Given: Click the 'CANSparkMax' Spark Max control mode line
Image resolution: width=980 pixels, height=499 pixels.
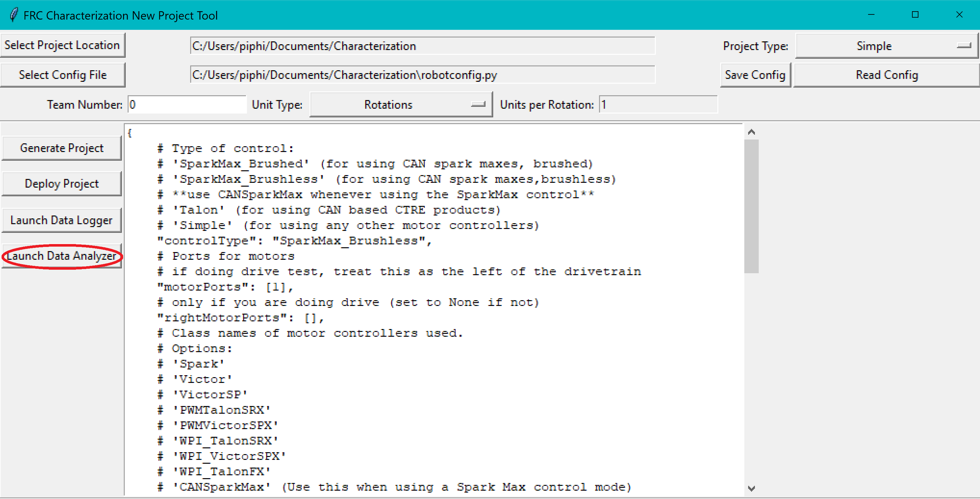Looking at the screenshot, I should coord(394,487).
